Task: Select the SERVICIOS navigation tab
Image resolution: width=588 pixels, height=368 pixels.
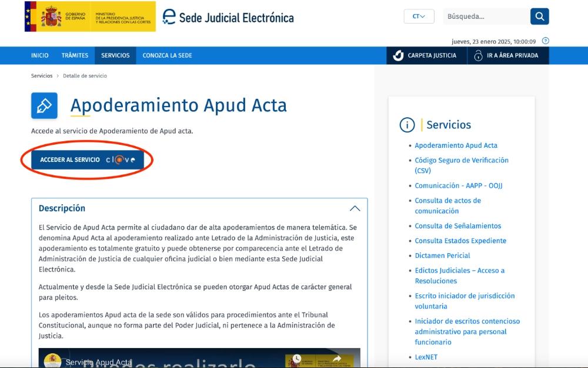Action: (x=115, y=55)
